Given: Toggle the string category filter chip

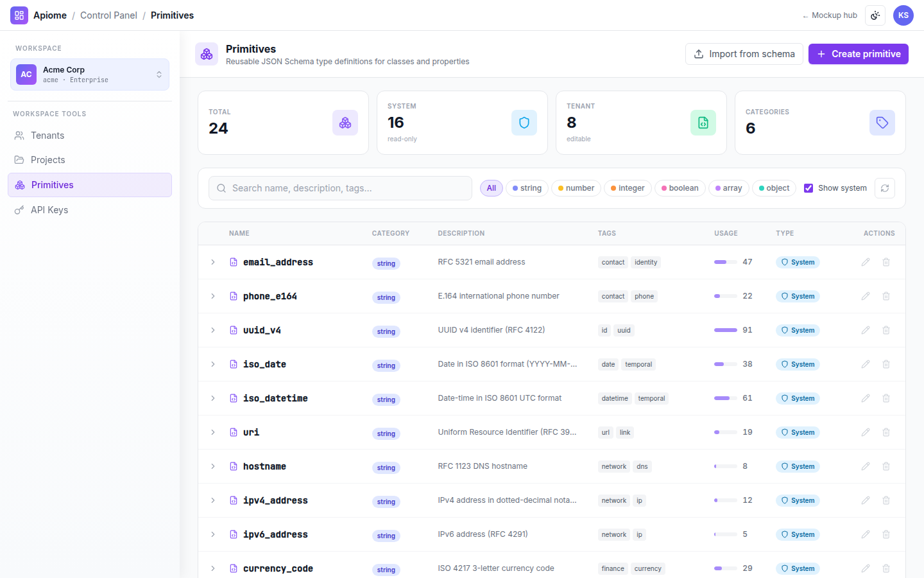Looking at the screenshot, I should tap(527, 188).
